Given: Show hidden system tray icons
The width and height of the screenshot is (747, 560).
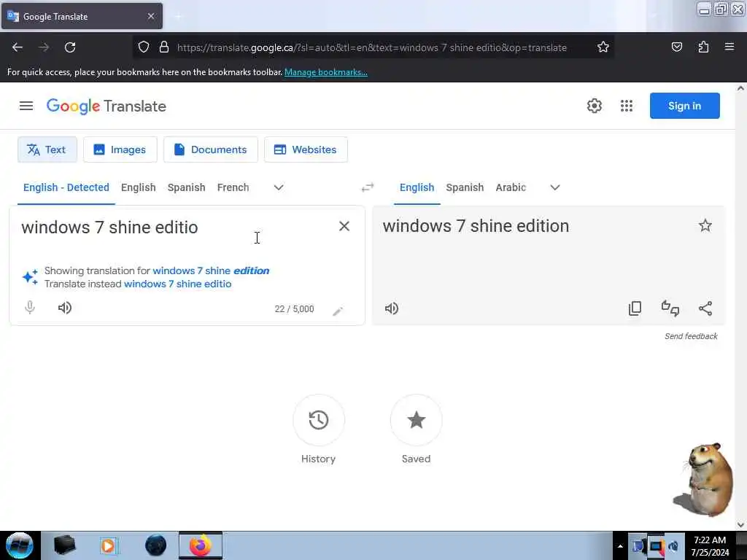Looking at the screenshot, I should coord(620,546).
